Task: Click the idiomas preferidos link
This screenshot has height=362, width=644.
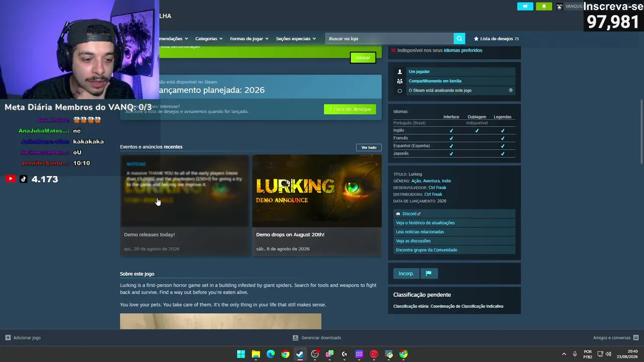Action: [x=463, y=50]
